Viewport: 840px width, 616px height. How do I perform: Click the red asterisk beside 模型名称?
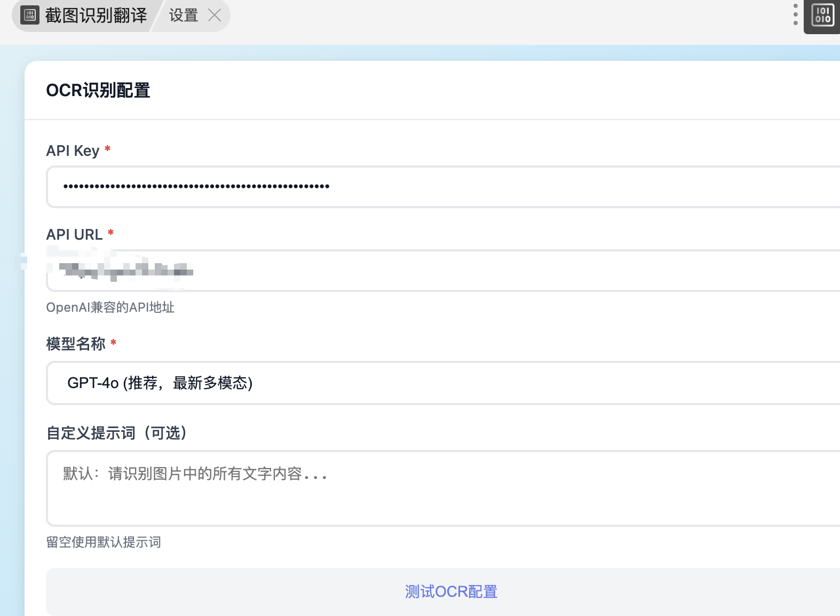tap(113, 342)
